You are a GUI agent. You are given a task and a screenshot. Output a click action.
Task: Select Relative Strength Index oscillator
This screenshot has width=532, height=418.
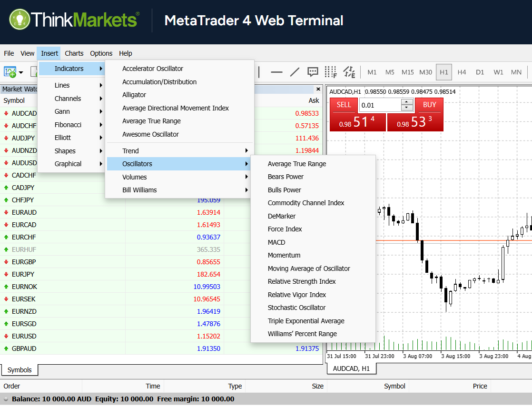tap(313, 281)
